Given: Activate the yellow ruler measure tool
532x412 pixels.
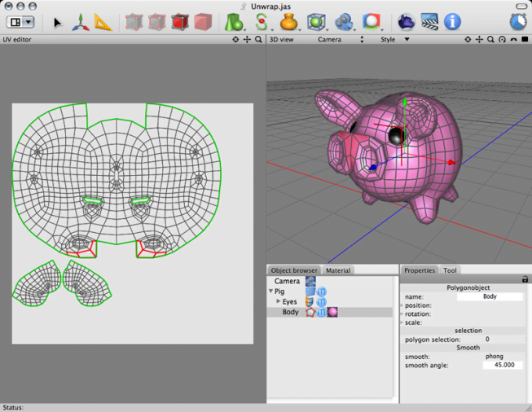Looking at the screenshot, I should 103,22.
